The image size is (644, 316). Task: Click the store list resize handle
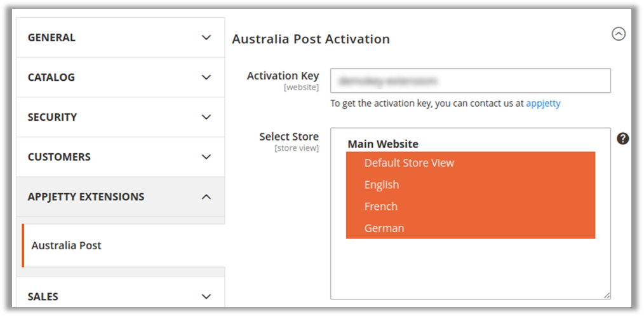(607, 295)
